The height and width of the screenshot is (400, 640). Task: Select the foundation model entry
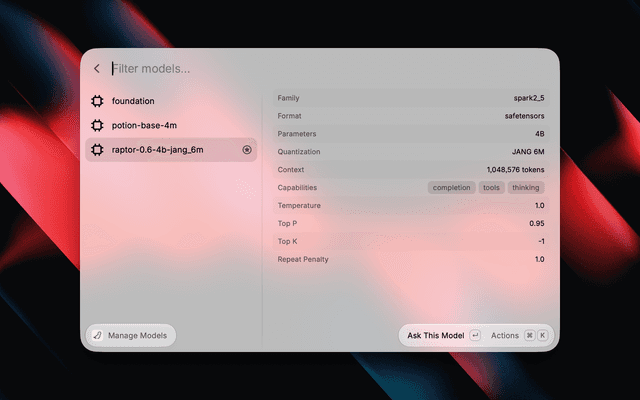(x=171, y=101)
